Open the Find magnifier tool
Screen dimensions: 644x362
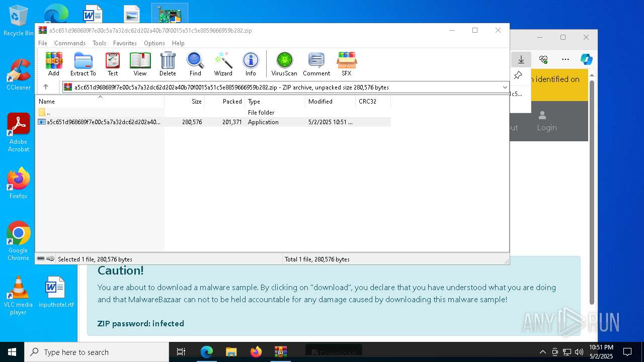point(195,64)
